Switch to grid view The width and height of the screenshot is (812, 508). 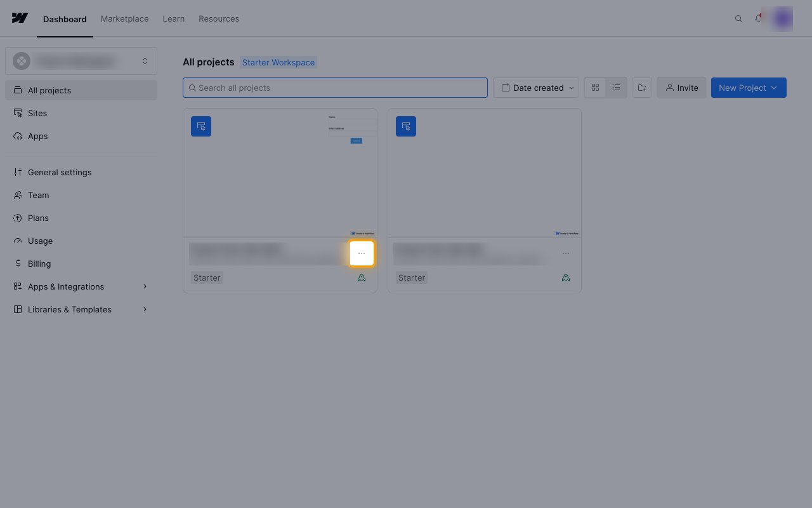tap(595, 88)
